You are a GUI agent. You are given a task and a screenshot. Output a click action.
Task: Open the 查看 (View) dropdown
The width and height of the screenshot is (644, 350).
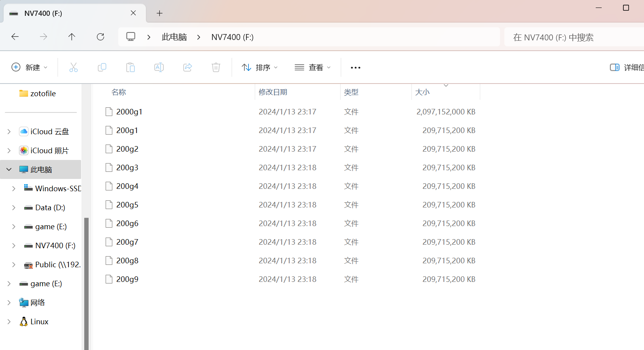[x=313, y=67]
